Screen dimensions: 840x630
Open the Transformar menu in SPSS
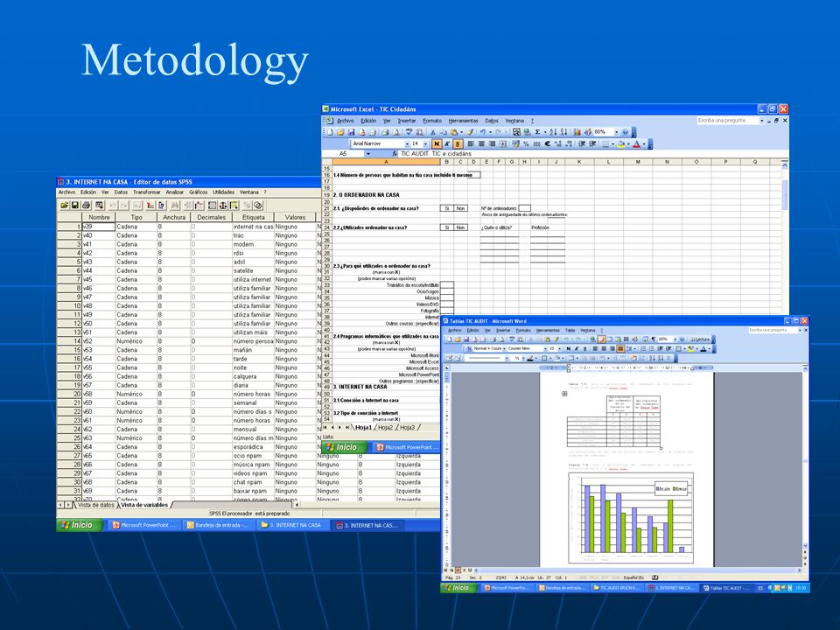(x=147, y=192)
